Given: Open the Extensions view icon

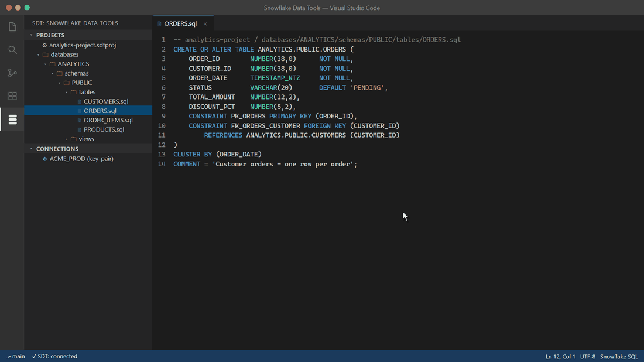Looking at the screenshot, I should 12,95.
